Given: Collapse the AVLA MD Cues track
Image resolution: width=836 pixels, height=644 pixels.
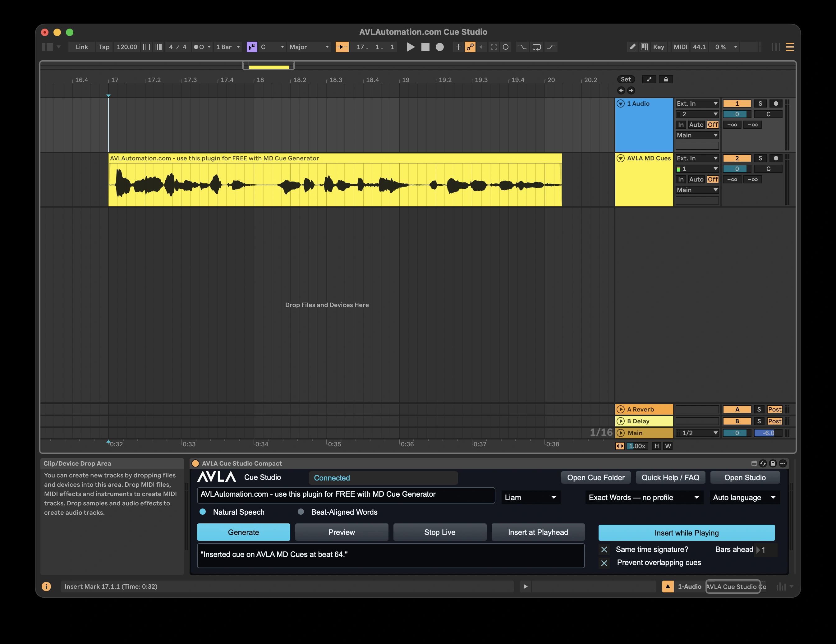Looking at the screenshot, I should click(x=621, y=159).
